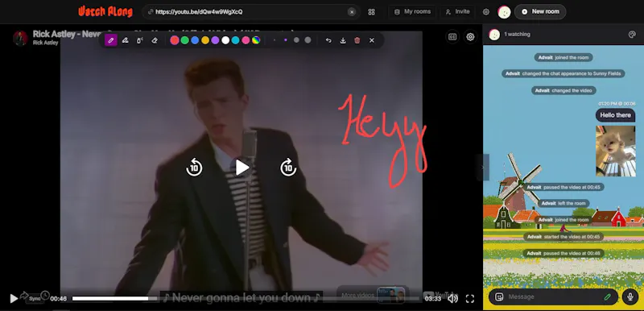Image resolution: width=644 pixels, height=311 pixels.
Task: Skip forward 10 seconds
Action: click(x=288, y=168)
